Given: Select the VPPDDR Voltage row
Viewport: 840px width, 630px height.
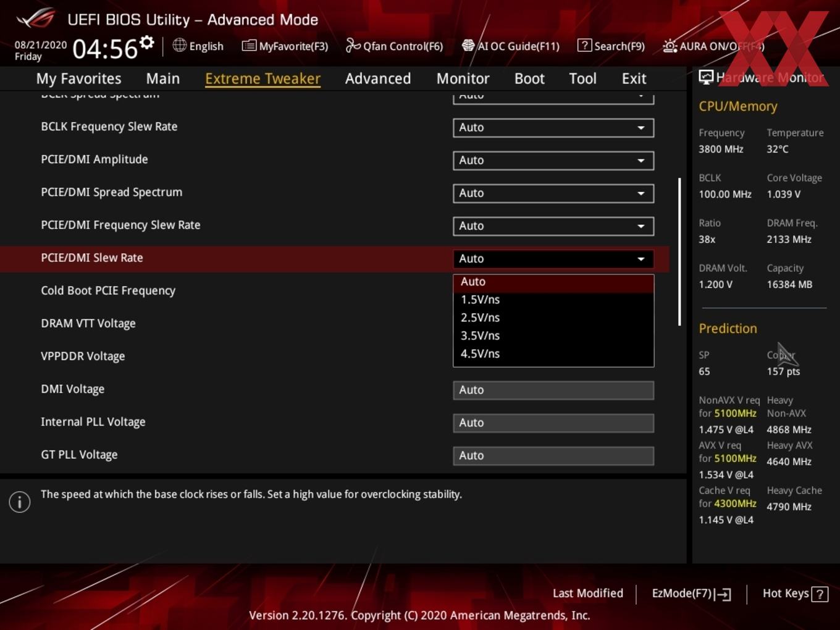Looking at the screenshot, I should point(334,356).
